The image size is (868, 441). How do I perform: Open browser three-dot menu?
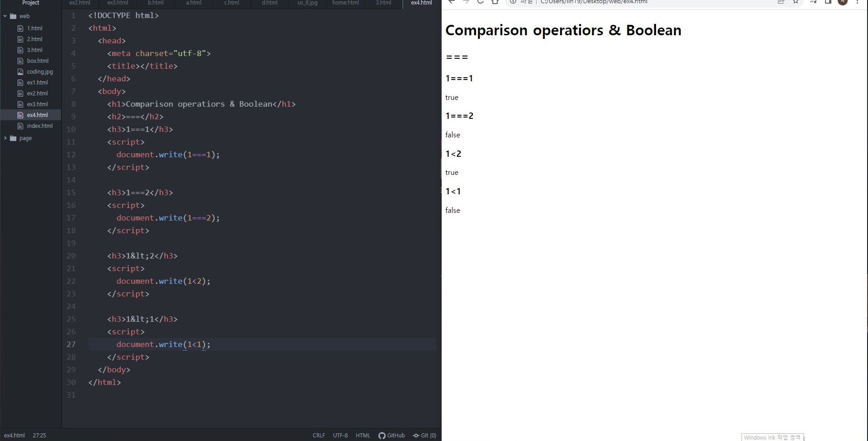pyautogui.click(x=857, y=2)
